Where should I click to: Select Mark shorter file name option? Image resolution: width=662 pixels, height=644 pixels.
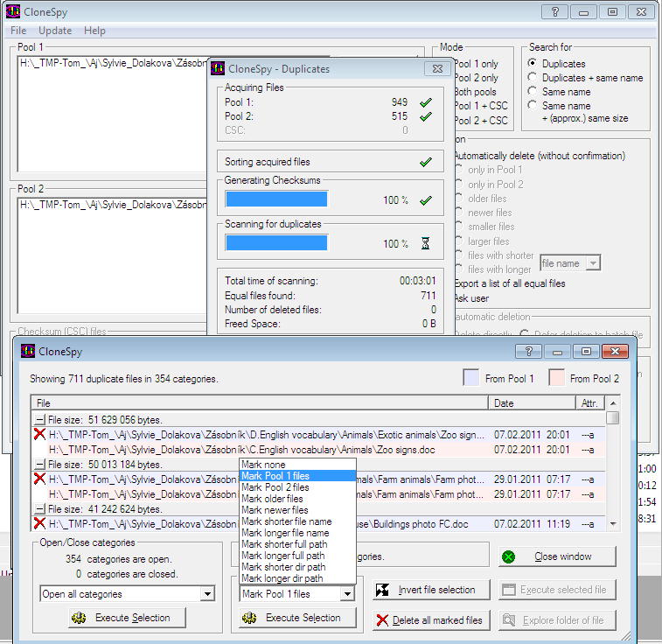[286, 521]
